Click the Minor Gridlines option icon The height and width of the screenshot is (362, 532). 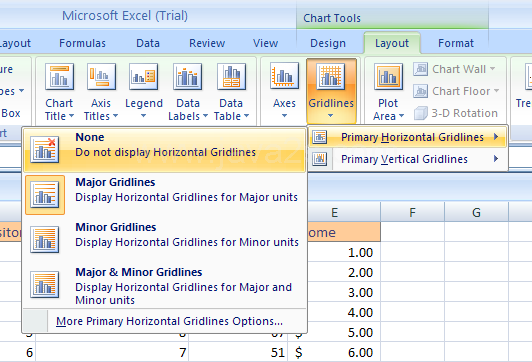pos(44,240)
